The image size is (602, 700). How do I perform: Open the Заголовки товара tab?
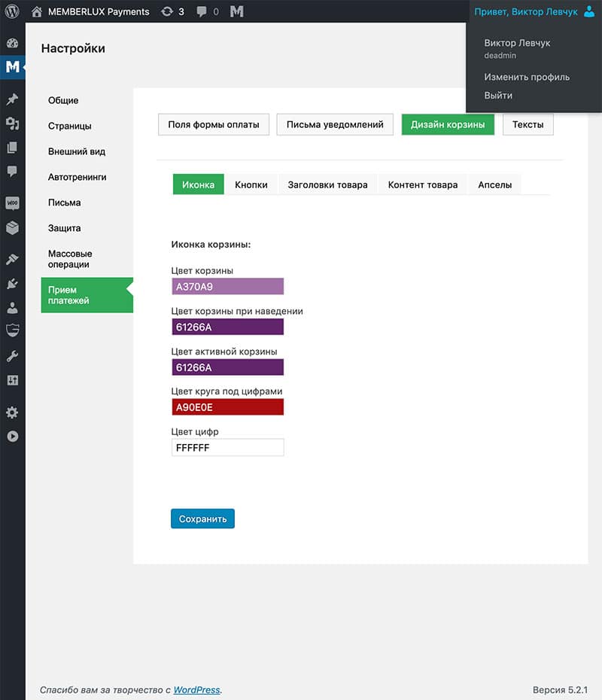coord(327,184)
